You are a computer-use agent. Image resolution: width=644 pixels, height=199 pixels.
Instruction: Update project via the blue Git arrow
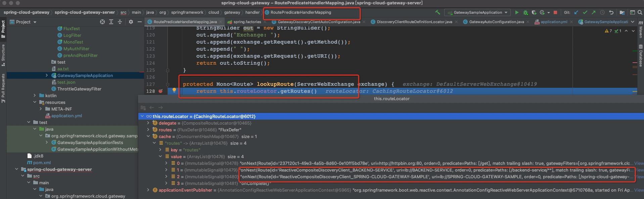coord(576,12)
